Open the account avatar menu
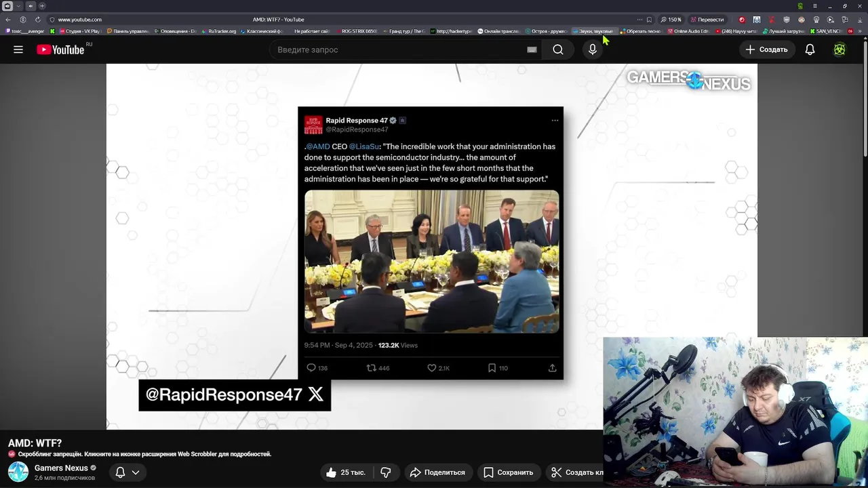The height and width of the screenshot is (488, 868). [x=840, y=49]
